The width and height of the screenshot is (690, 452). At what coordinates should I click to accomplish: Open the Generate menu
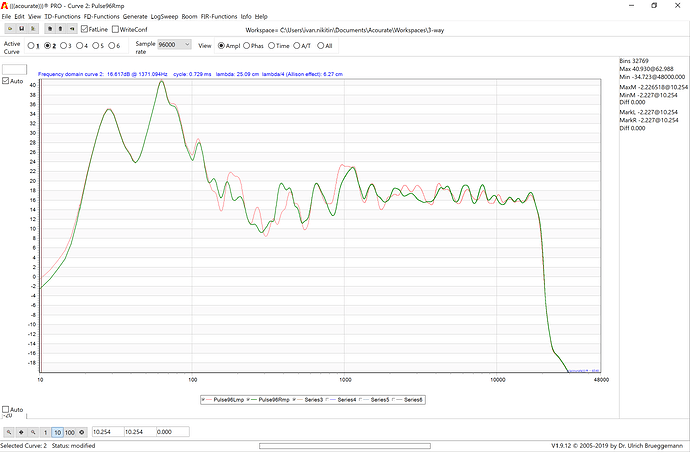[x=135, y=16]
